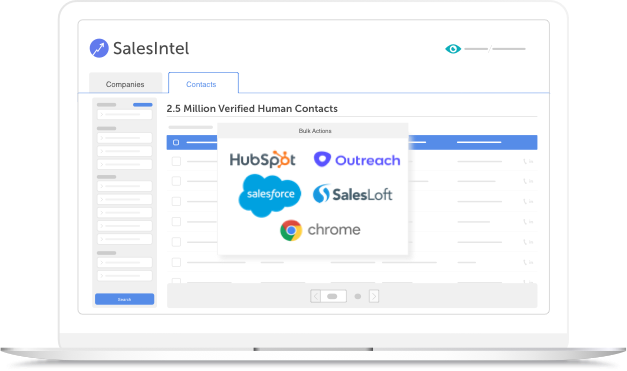Screen dimensions: 627x371
Task: Click the SalesIntel arrow logo icon
Action: point(99,48)
